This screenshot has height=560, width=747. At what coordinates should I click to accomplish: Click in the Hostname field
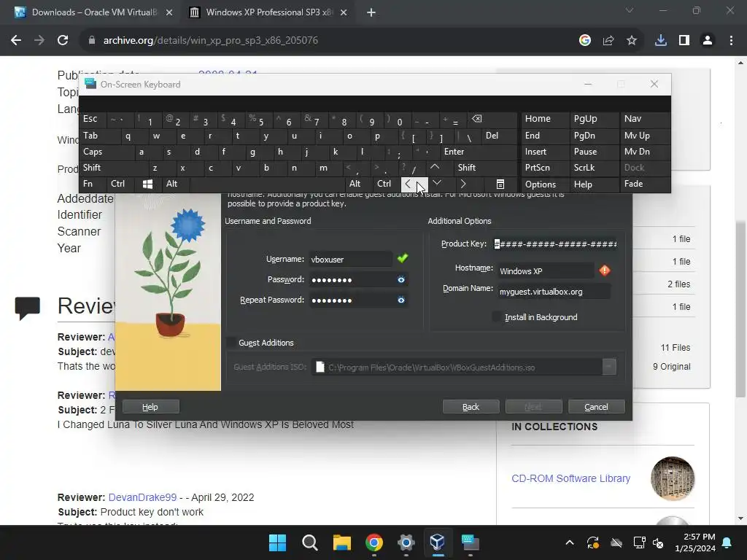pos(546,271)
